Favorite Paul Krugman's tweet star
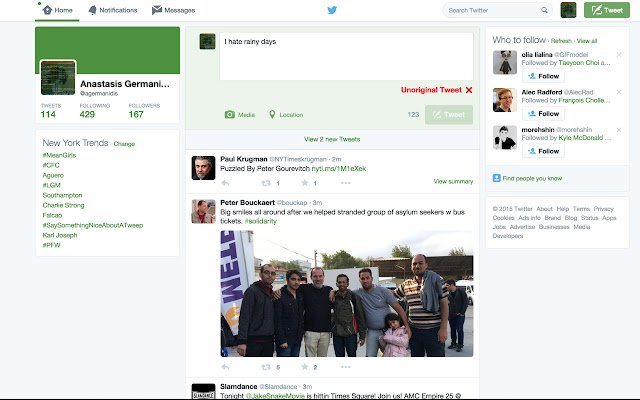 (x=304, y=183)
